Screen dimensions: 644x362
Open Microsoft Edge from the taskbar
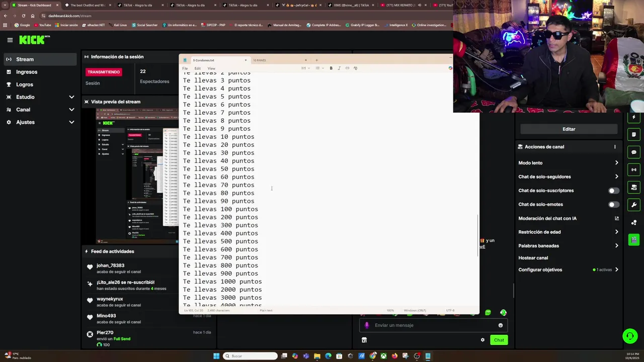click(x=328, y=356)
